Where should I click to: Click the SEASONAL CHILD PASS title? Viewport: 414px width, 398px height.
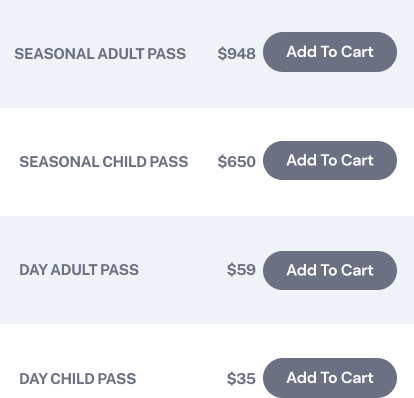coord(104,162)
